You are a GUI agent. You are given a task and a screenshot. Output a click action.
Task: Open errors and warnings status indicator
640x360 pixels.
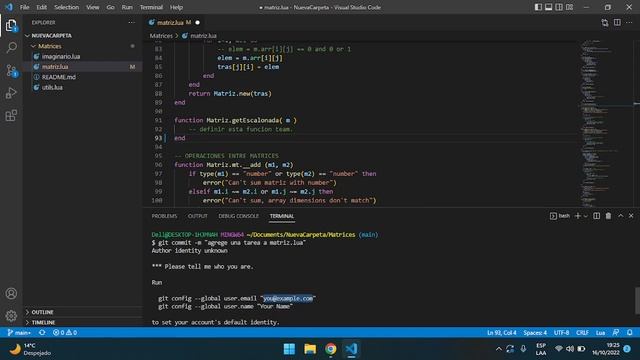coord(65,333)
